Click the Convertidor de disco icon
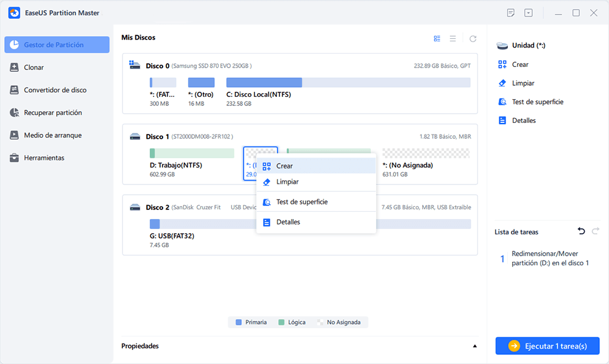This screenshot has width=609, height=364. 14,90
